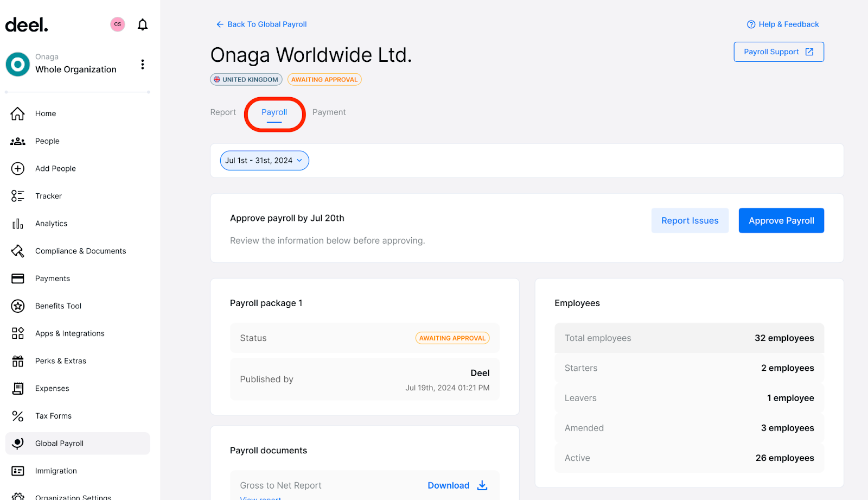Open notifications bell

(x=143, y=24)
